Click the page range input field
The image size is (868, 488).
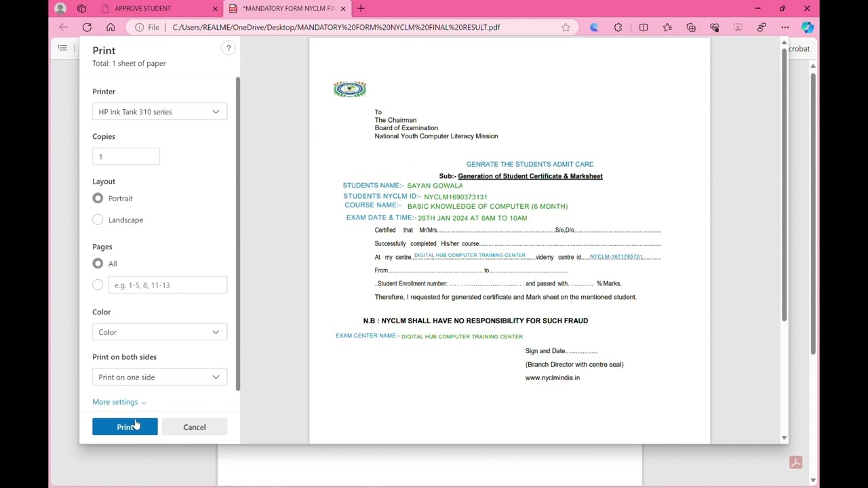pos(167,285)
